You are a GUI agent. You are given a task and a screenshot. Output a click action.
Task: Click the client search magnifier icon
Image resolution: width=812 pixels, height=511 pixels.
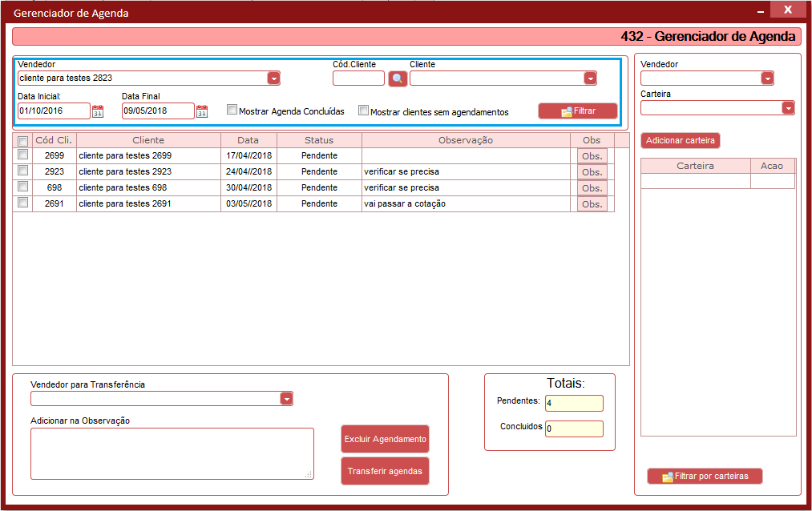coord(398,78)
